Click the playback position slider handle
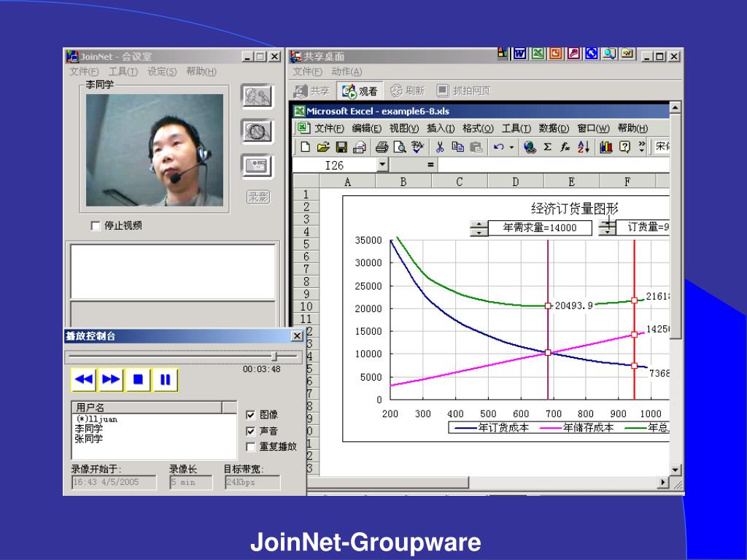747x560 pixels. tap(274, 356)
